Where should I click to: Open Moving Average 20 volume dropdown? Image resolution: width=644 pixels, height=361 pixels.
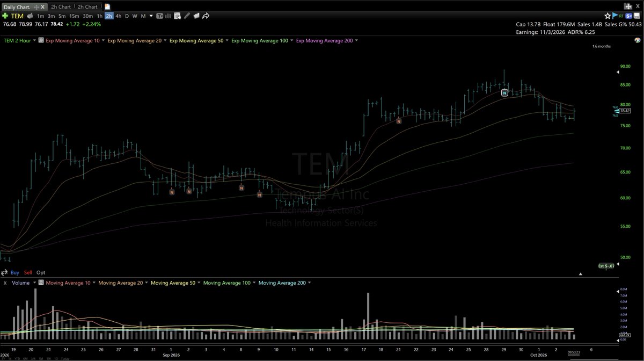(x=147, y=283)
